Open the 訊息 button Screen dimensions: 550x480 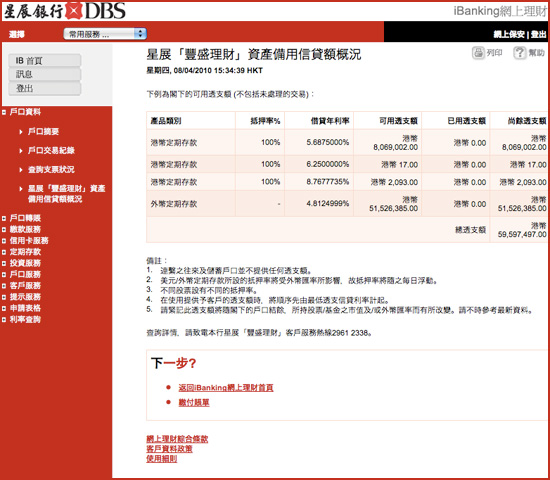pyautogui.click(x=45, y=74)
